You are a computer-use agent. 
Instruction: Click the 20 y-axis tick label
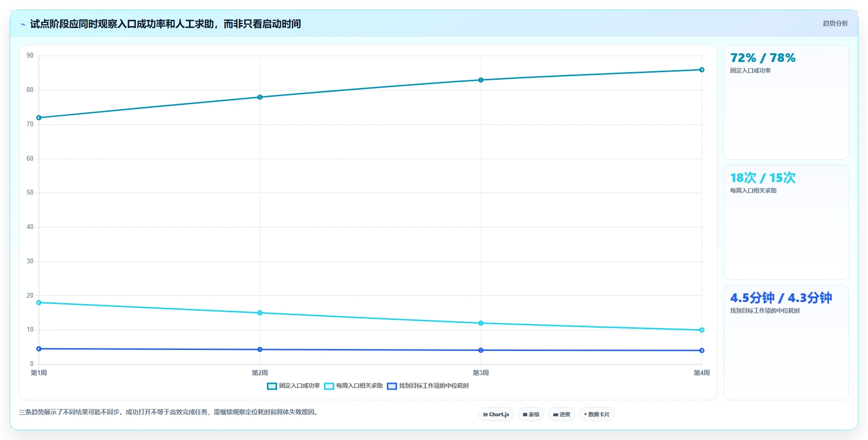click(30, 296)
